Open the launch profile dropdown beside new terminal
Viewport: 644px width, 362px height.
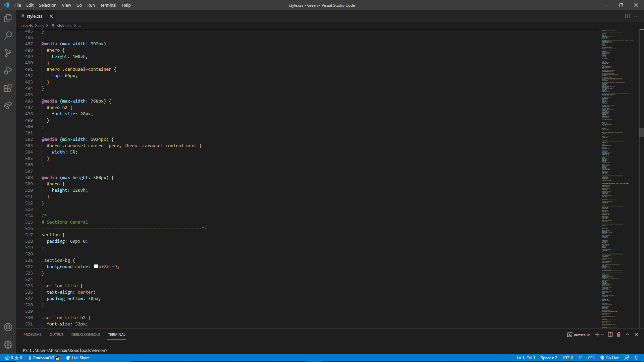point(603,335)
